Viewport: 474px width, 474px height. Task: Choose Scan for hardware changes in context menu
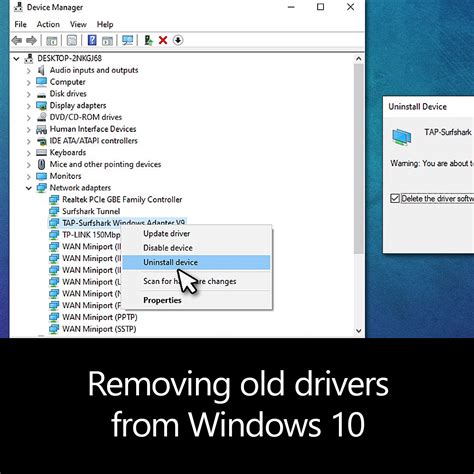coord(197,281)
